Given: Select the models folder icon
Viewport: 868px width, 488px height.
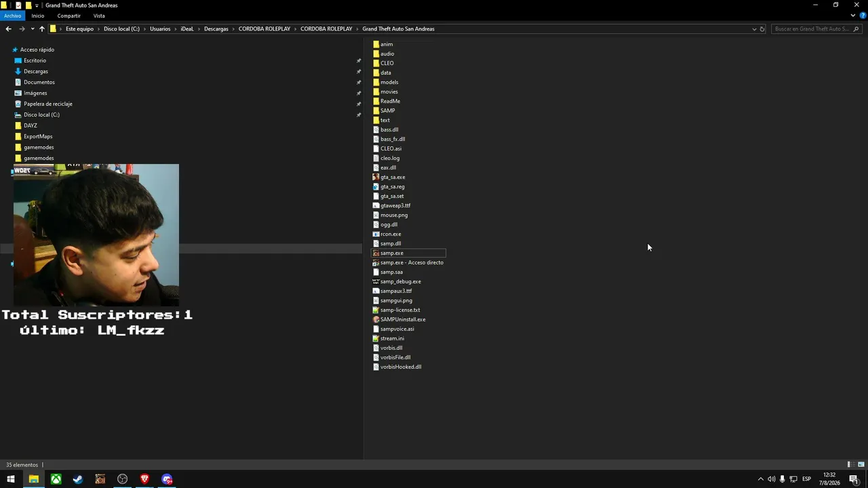Looking at the screenshot, I should [x=376, y=82].
